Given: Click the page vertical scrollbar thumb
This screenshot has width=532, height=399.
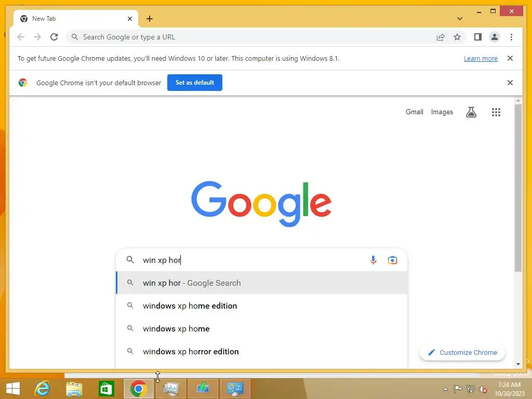Looking at the screenshot, I should tap(518, 188).
